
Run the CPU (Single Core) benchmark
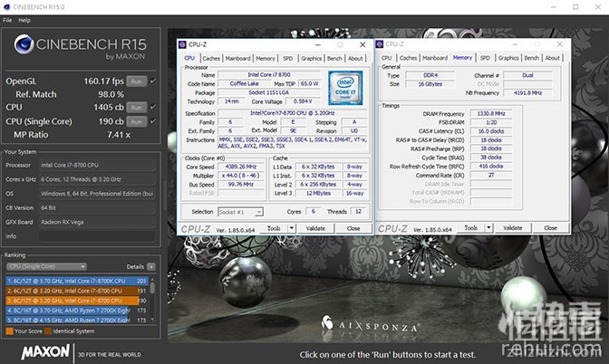136,121
